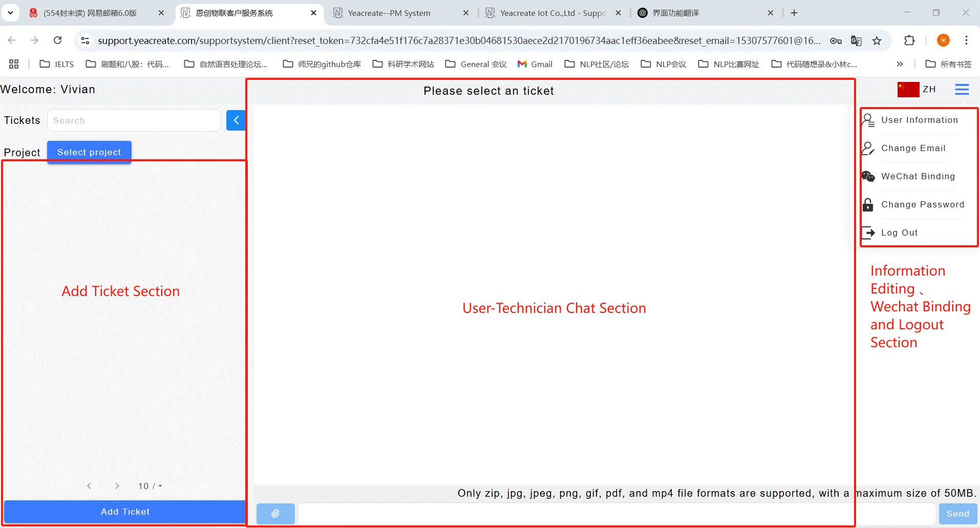Open the hamburger menu icon

click(x=962, y=90)
